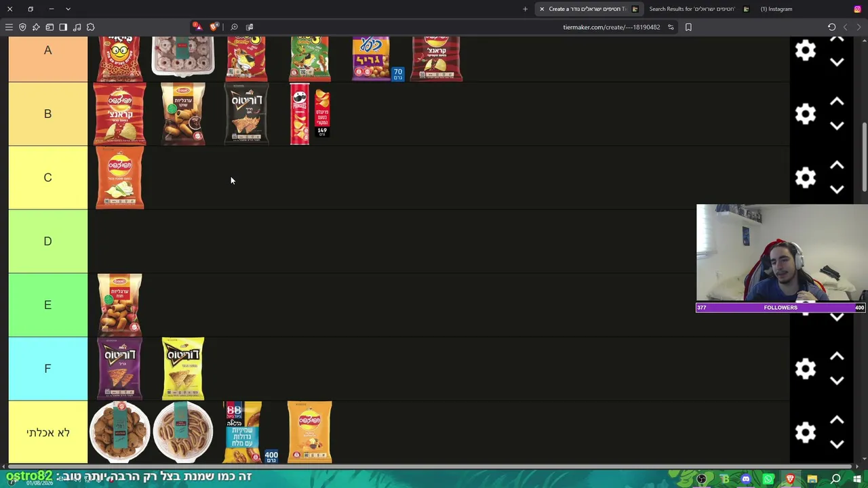Switch to the Instagram tab
This screenshot has height=488, width=868.
776,9
